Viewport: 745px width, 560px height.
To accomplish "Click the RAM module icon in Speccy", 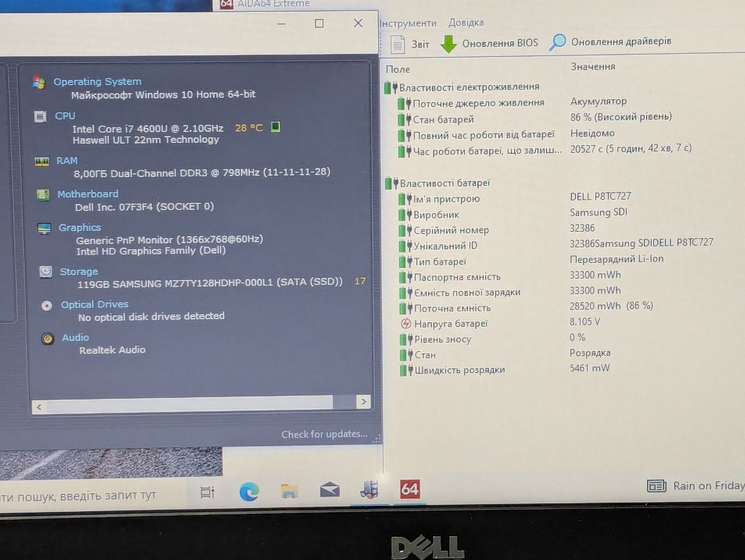I will 42,162.
